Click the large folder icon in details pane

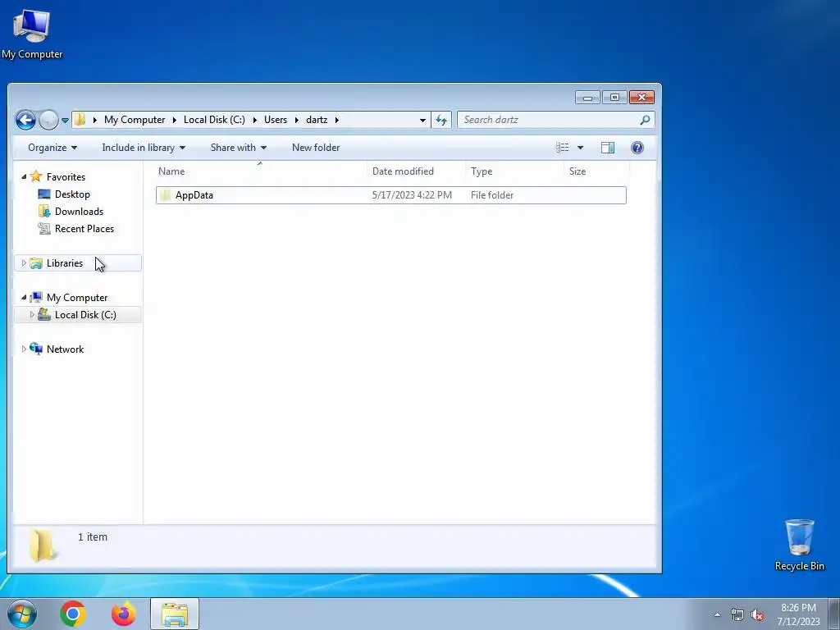(x=43, y=546)
